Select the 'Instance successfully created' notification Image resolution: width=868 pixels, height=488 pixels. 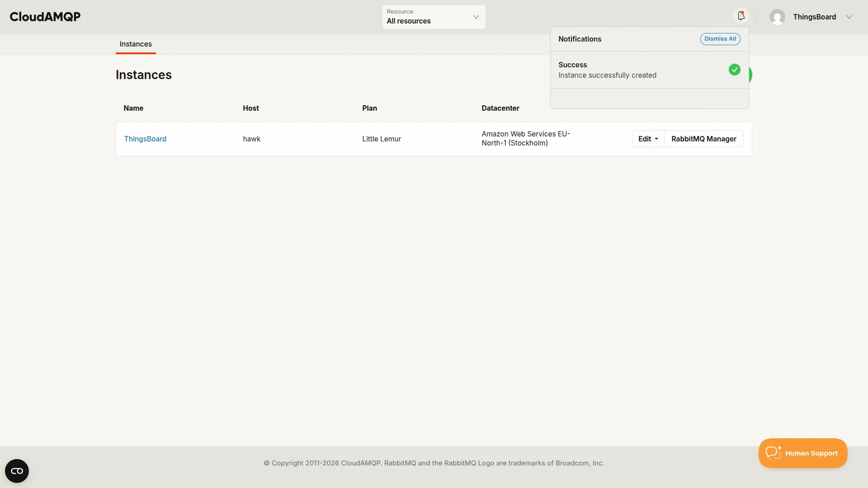(x=649, y=70)
